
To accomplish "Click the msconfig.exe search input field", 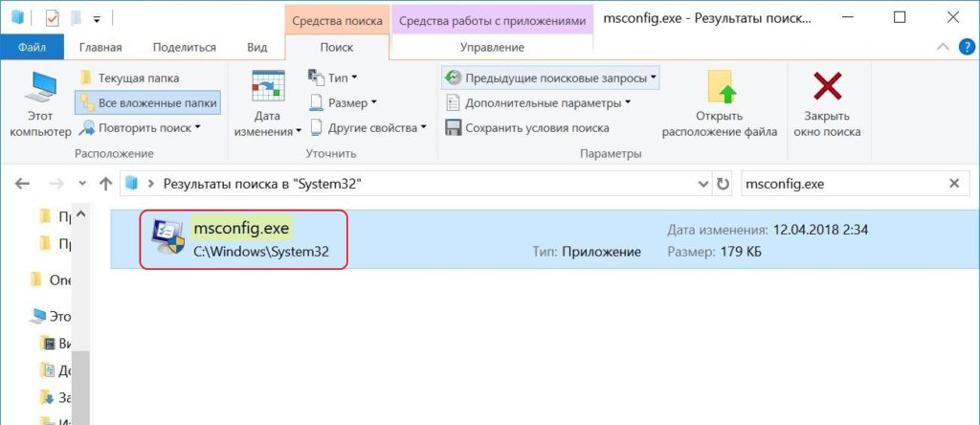I will click(840, 183).
